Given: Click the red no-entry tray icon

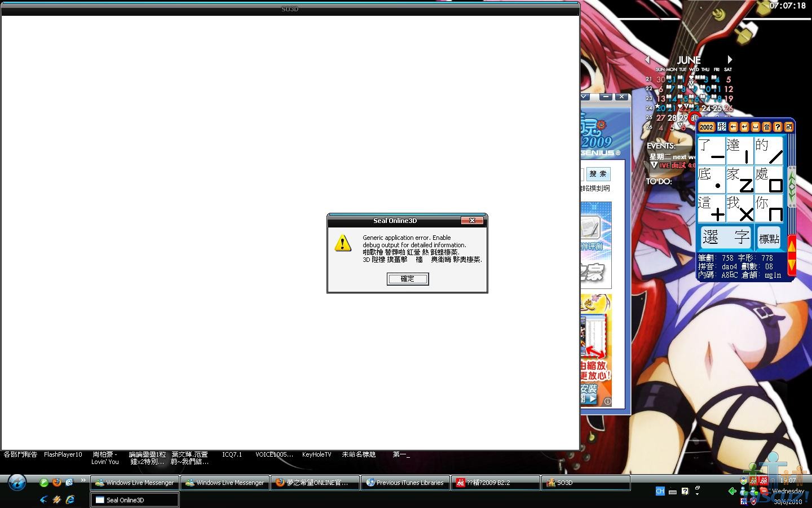Looking at the screenshot, I should (764, 491).
